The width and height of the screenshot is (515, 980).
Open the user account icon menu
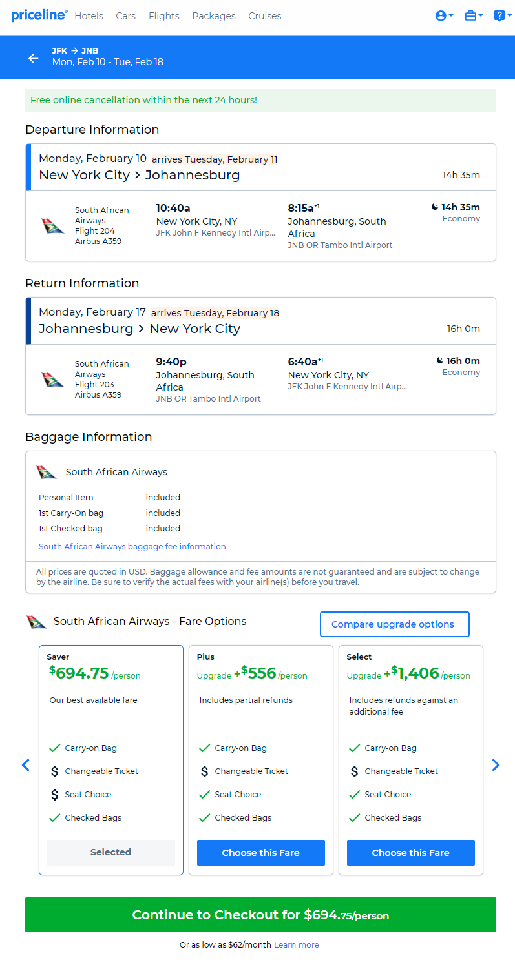point(445,15)
